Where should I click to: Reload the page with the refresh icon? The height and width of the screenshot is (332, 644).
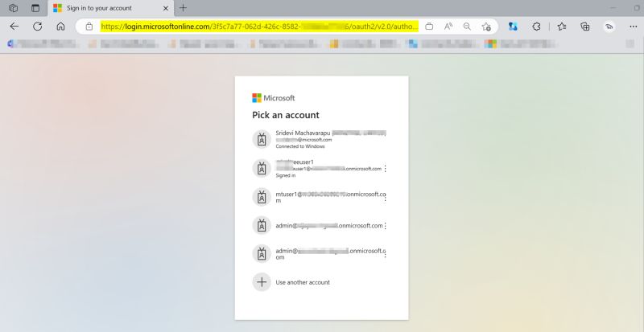tap(37, 27)
